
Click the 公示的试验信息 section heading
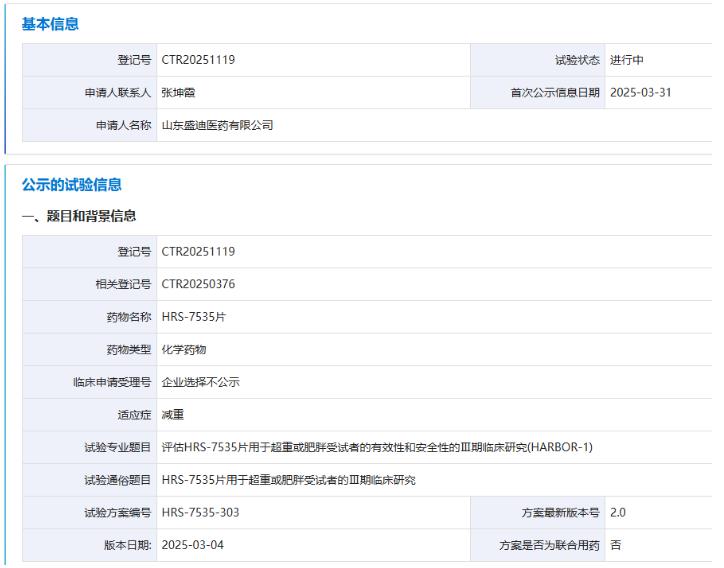[71, 184]
